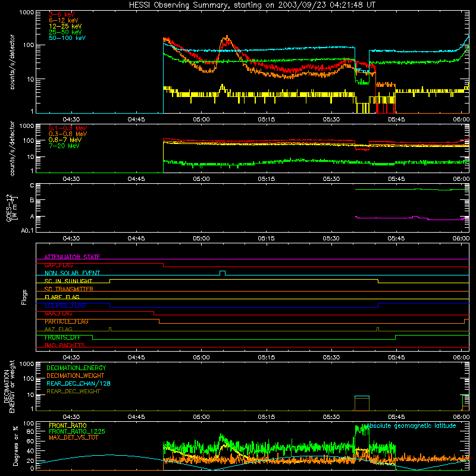
Task: Click the HESSI Observing Summary title text
Action: pos(252,5)
